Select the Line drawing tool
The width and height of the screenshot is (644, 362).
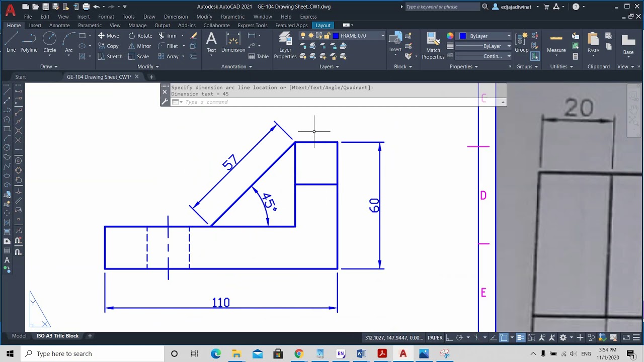11,42
